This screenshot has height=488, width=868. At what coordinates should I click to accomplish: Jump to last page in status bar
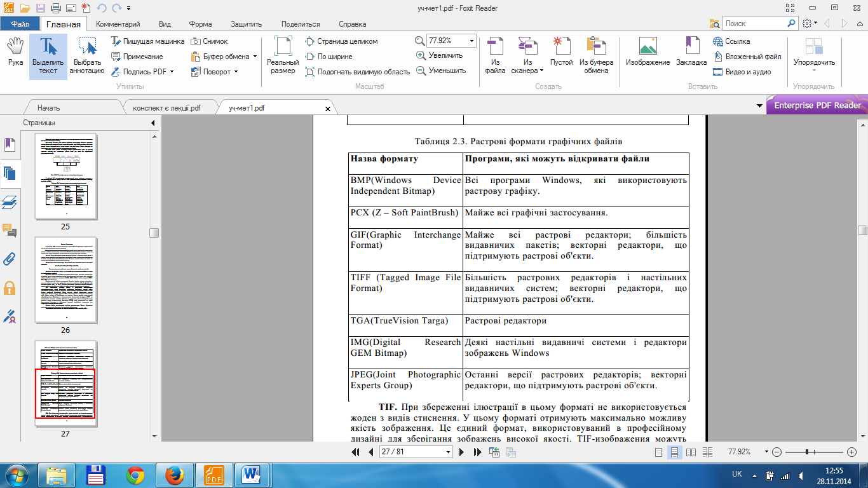click(478, 452)
